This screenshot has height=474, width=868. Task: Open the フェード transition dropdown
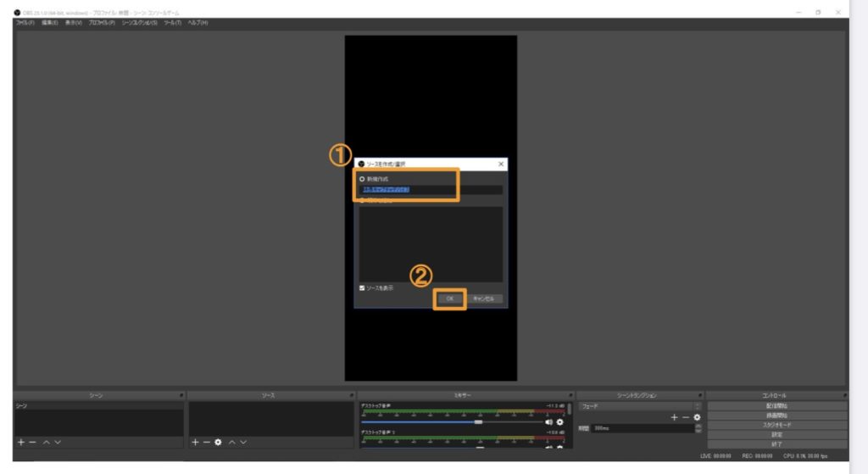click(640, 406)
